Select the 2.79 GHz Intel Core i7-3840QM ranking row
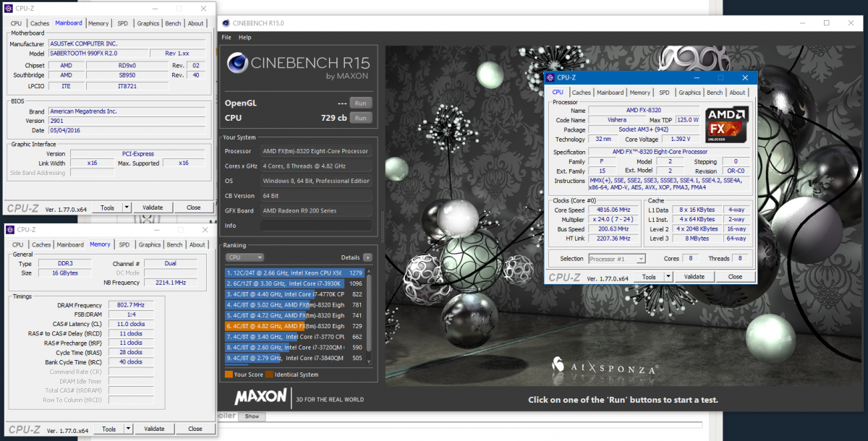 pos(294,358)
